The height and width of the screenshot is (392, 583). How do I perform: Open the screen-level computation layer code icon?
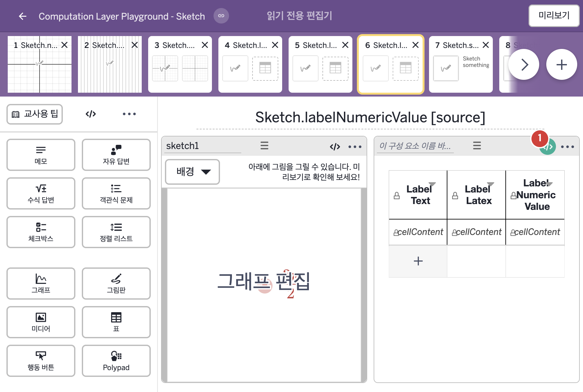tap(91, 114)
